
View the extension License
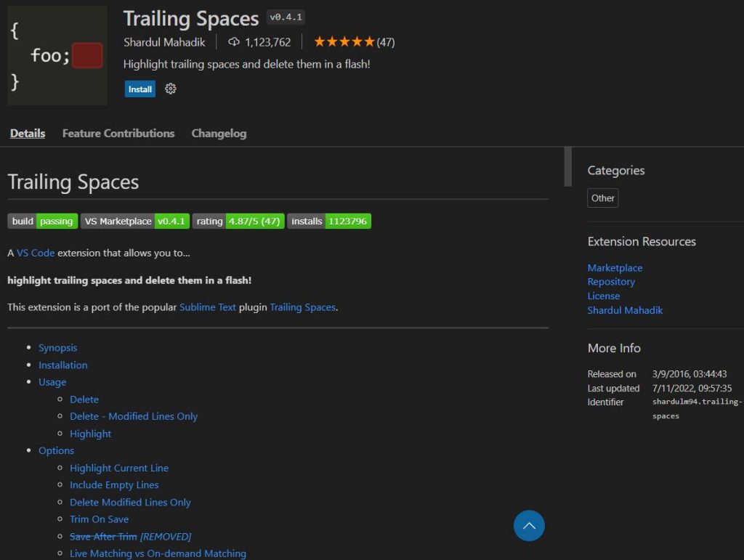pos(603,296)
